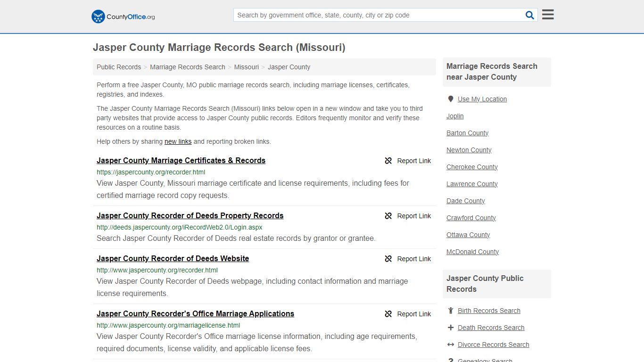Open deeds.jaspercounty.org Login URL
This screenshot has height=362, width=644.
(180, 227)
